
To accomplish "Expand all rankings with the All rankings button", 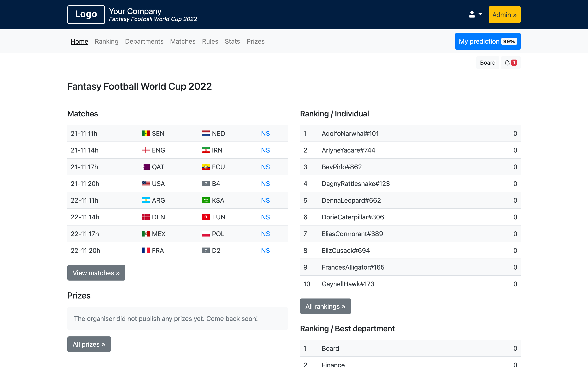I will tap(325, 306).
